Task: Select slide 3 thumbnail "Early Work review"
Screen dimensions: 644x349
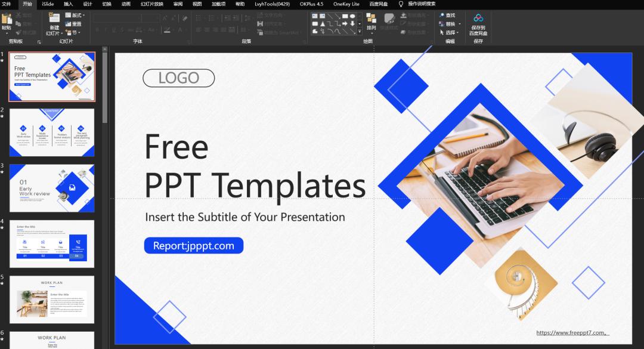Action: pyautogui.click(x=52, y=188)
